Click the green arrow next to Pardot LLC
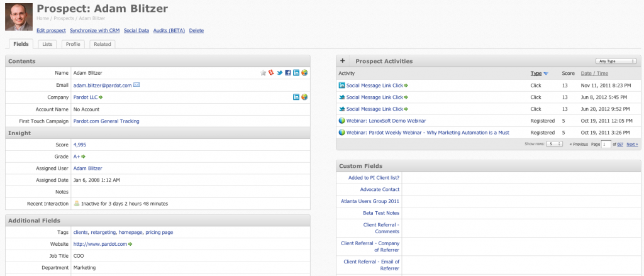This screenshot has width=644, height=276. pyautogui.click(x=101, y=97)
